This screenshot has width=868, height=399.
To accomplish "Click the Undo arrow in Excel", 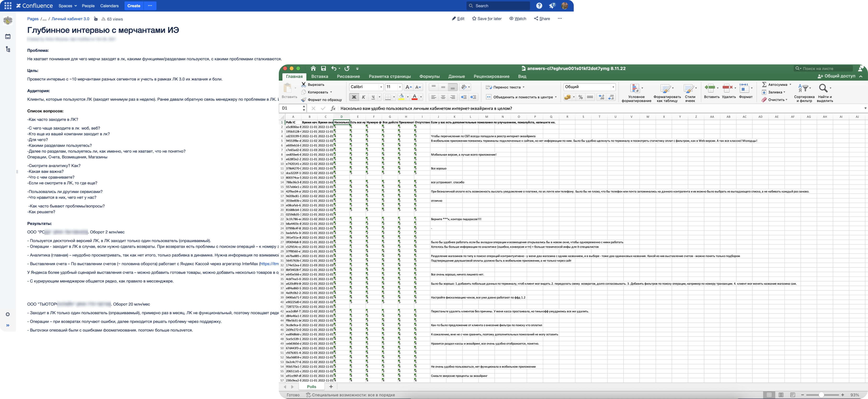I will [x=334, y=69].
